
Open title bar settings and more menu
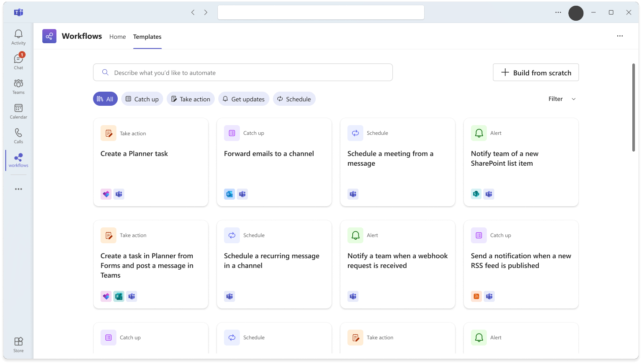[x=558, y=12]
